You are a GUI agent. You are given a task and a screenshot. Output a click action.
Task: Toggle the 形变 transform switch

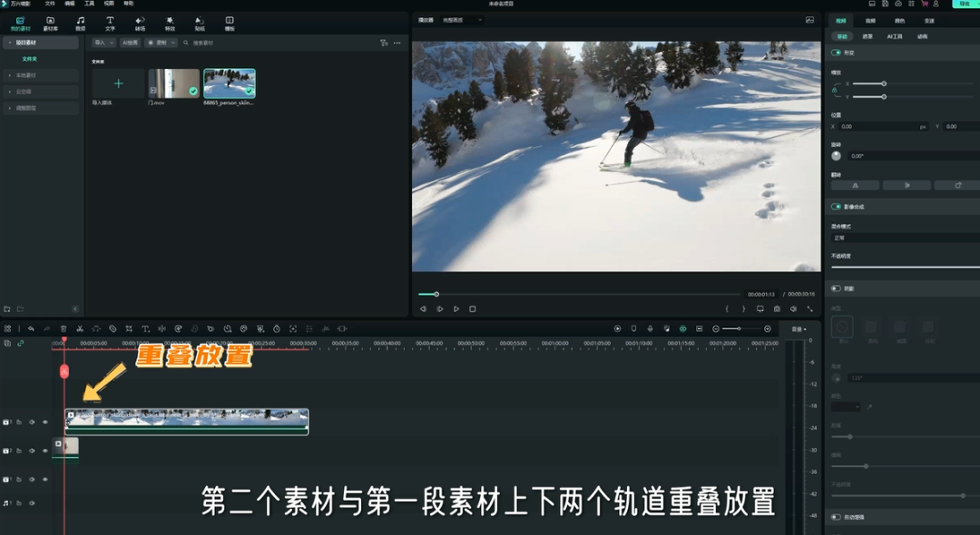coord(836,53)
